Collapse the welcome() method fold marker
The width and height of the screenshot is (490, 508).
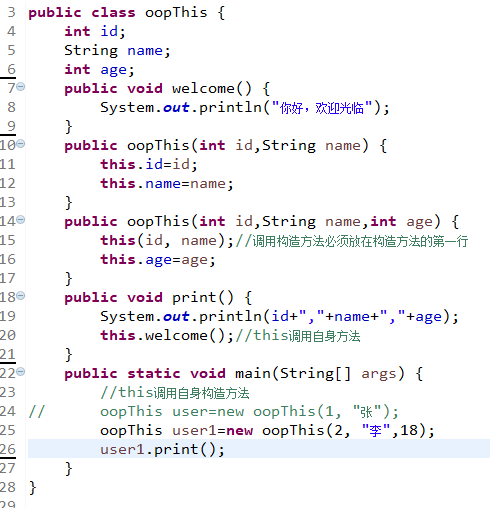[x=21, y=87]
